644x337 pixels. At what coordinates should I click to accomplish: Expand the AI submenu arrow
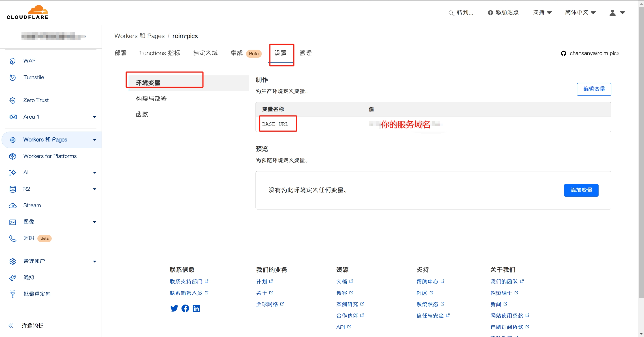click(94, 173)
